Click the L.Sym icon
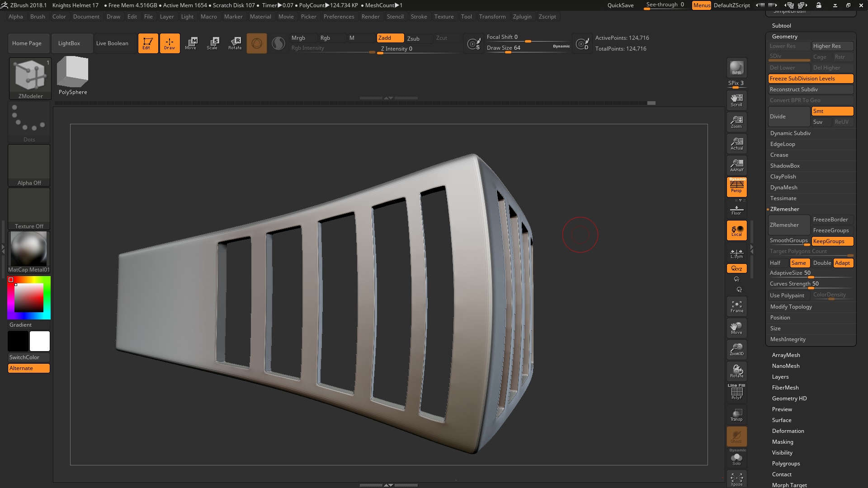Image resolution: width=868 pixels, height=488 pixels. [x=736, y=253]
